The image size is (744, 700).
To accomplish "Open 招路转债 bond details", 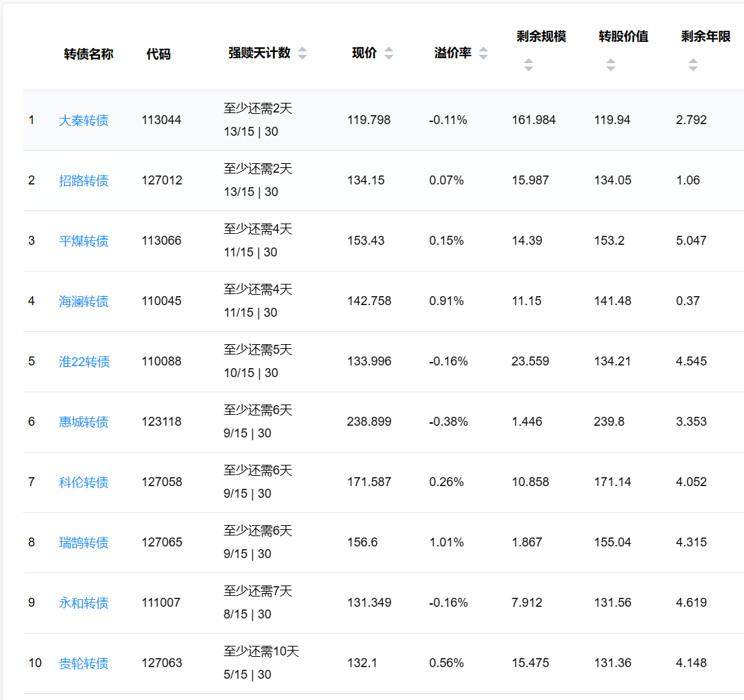I will [x=84, y=181].
